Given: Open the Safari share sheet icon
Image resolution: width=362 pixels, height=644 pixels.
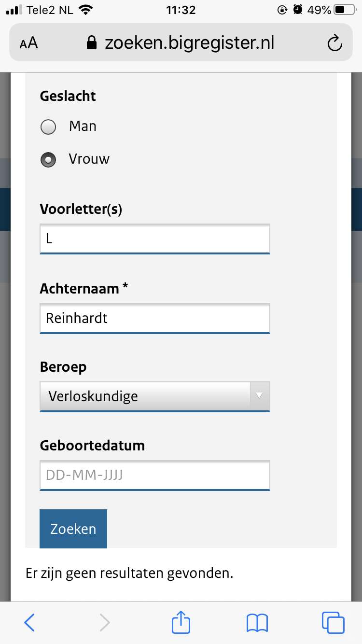Looking at the screenshot, I should point(181,622).
